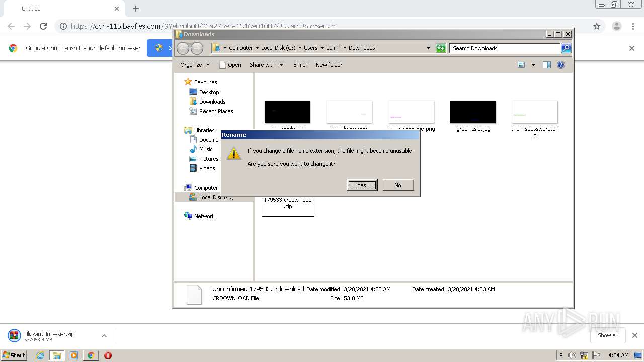Close the Chrome downloads bar
The image size is (644, 362).
click(634, 335)
